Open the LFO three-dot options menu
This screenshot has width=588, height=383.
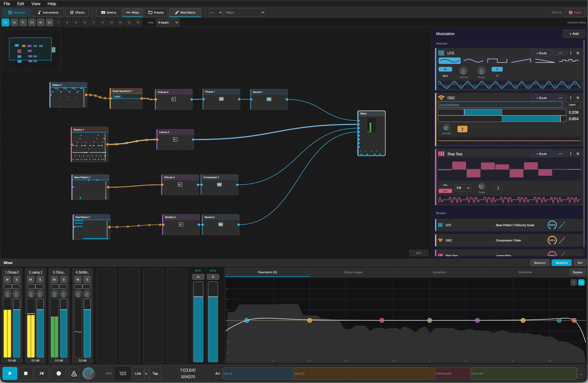pos(571,53)
